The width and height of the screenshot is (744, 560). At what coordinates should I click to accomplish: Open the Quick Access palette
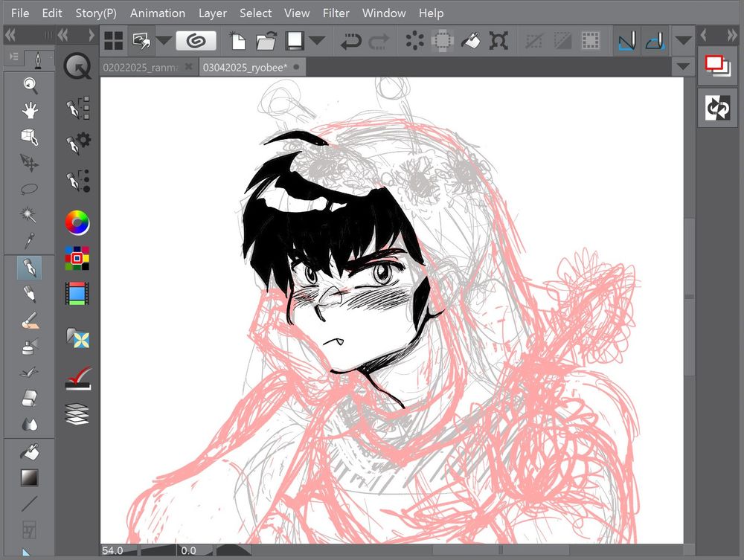(x=77, y=67)
